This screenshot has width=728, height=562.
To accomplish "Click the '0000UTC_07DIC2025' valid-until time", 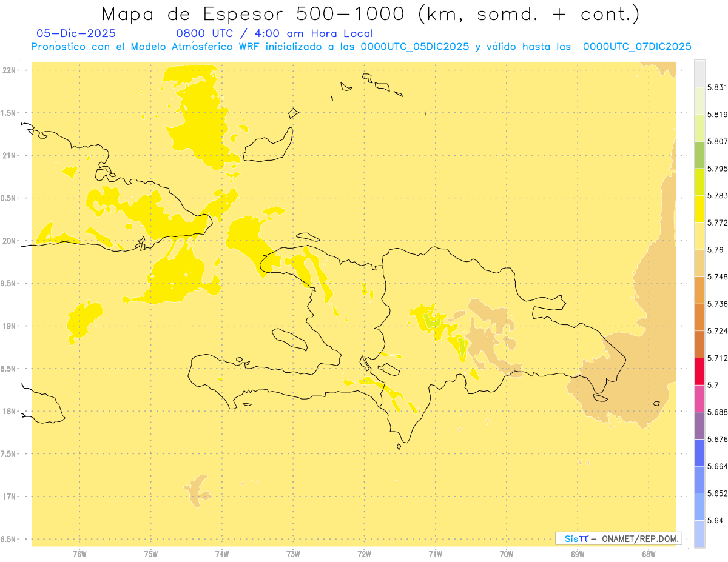I will 637,47.
